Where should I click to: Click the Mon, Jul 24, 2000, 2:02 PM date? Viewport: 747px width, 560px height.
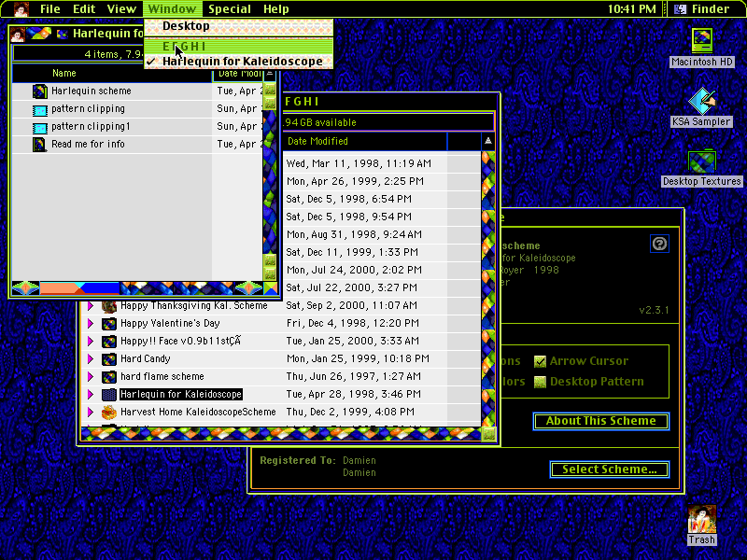pos(354,271)
